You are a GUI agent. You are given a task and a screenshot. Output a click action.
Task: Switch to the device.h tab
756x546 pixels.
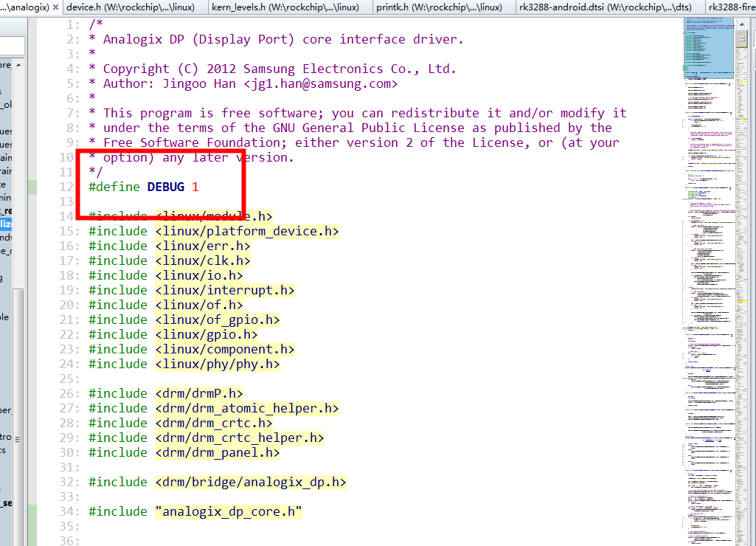pos(131,7)
